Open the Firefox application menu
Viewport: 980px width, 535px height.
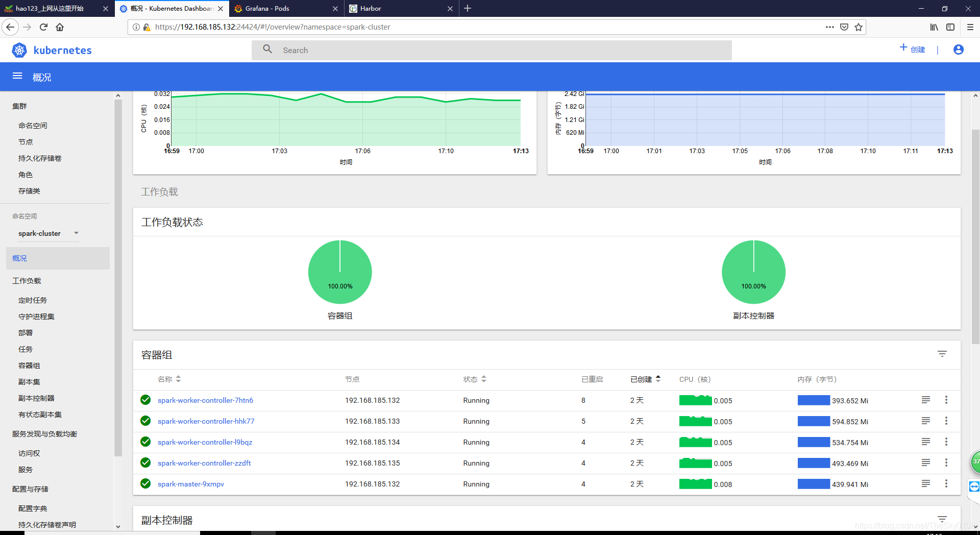click(970, 27)
